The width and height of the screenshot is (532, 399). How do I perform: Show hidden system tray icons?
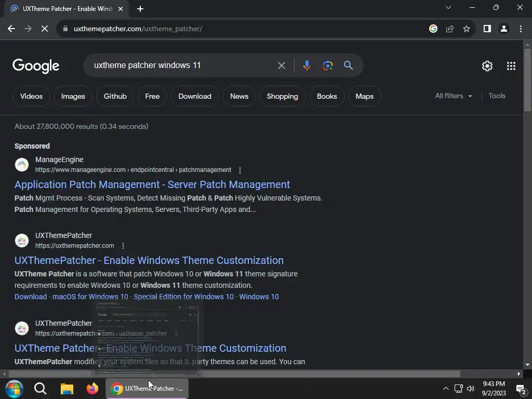[446, 389]
